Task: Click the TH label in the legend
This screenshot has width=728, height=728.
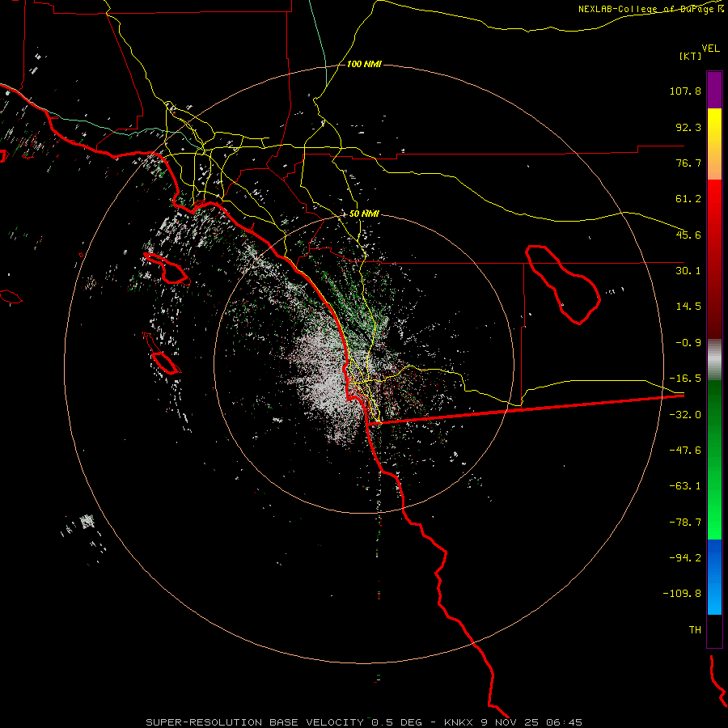Action: click(x=695, y=630)
